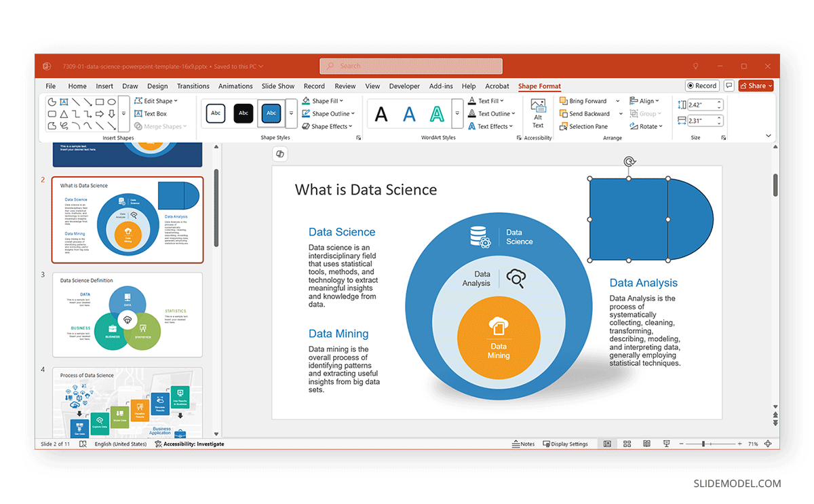Screen dimensions: 814x504
Task: Select slide 3 thumbnail
Action: 128,313
